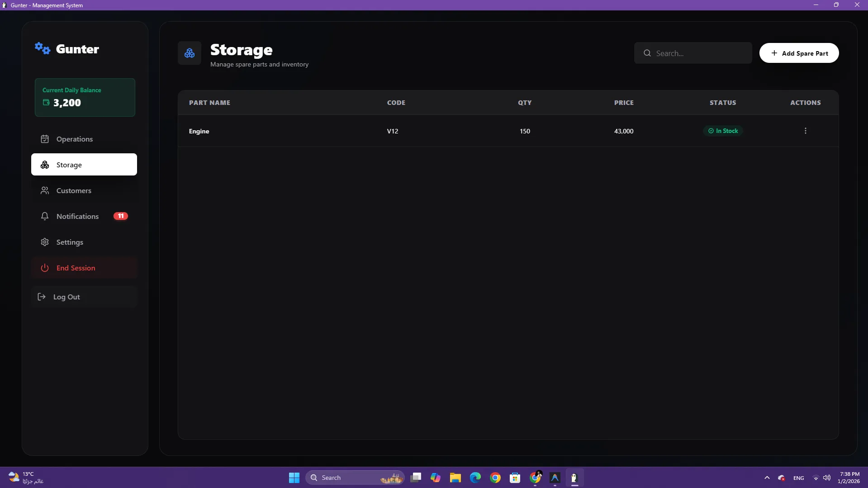Click the taskbar weather widget

click(26, 478)
